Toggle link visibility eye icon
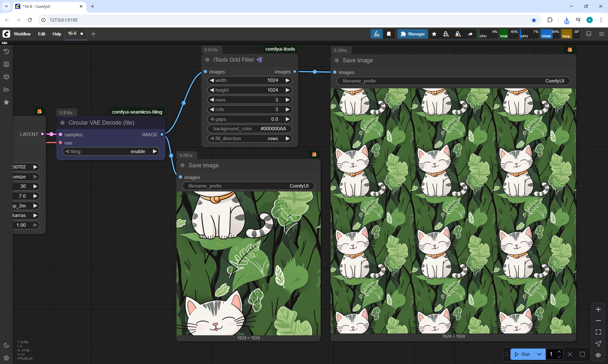 tap(598, 355)
